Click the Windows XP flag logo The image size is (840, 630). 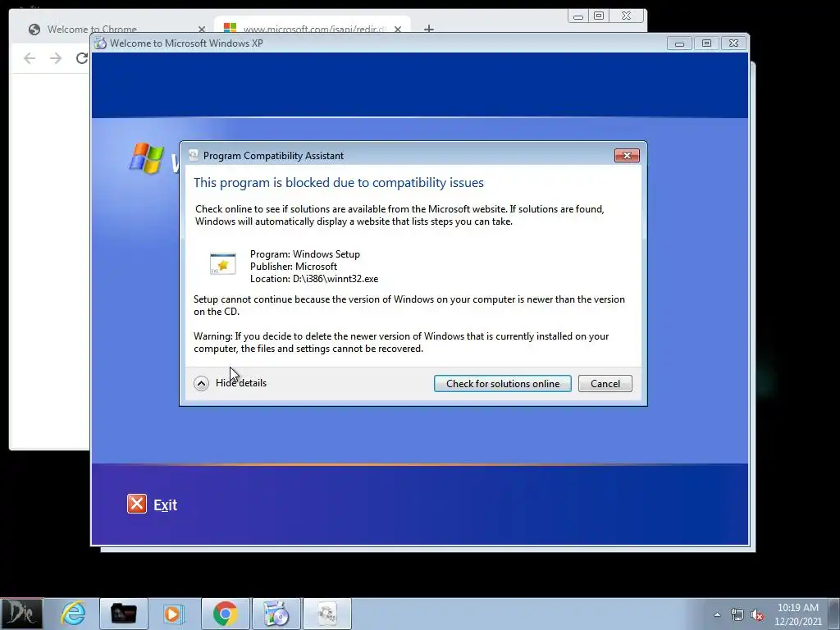point(146,158)
